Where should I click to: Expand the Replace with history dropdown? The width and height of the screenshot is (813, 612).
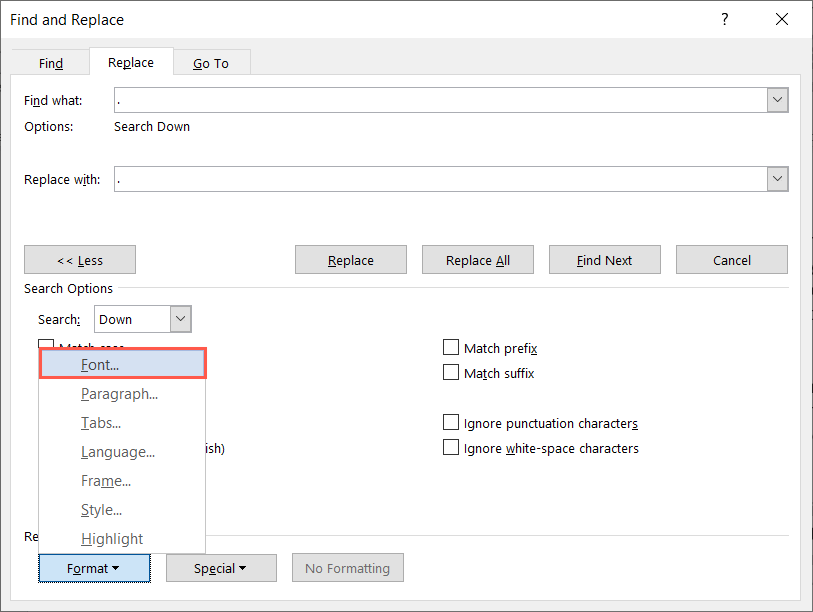pos(777,179)
